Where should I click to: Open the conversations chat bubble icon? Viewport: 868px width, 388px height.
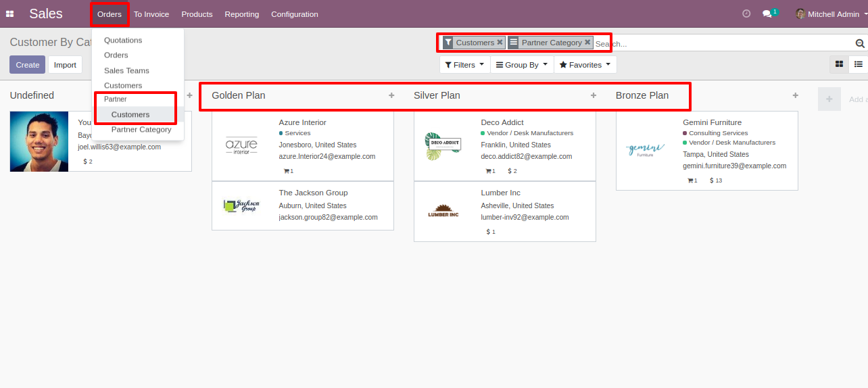tap(767, 14)
